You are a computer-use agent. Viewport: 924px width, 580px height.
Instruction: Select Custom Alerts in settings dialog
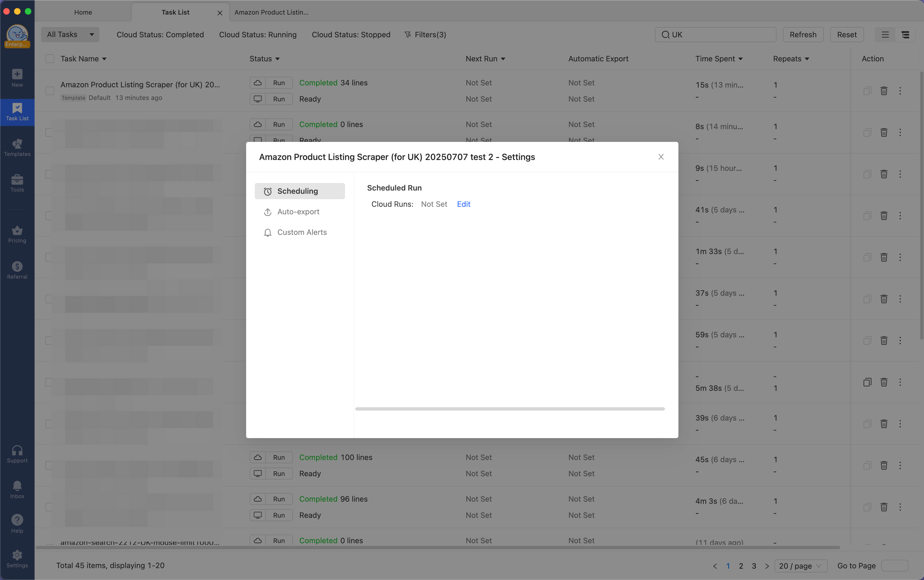click(300, 232)
